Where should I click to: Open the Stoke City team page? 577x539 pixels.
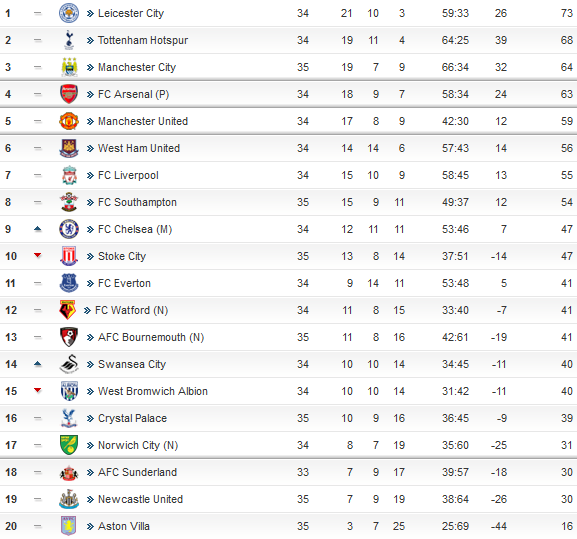(x=122, y=256)
